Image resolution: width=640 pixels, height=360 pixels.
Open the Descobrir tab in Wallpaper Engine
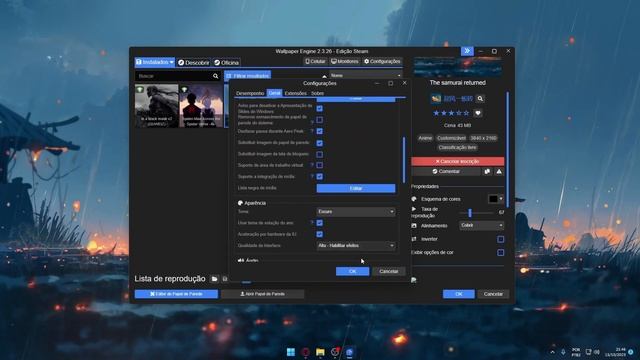pos(193,62)
